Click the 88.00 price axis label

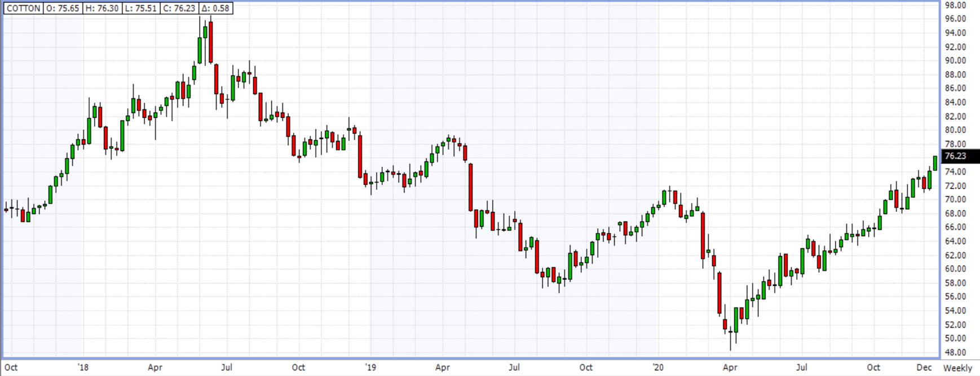pos(955,74)
